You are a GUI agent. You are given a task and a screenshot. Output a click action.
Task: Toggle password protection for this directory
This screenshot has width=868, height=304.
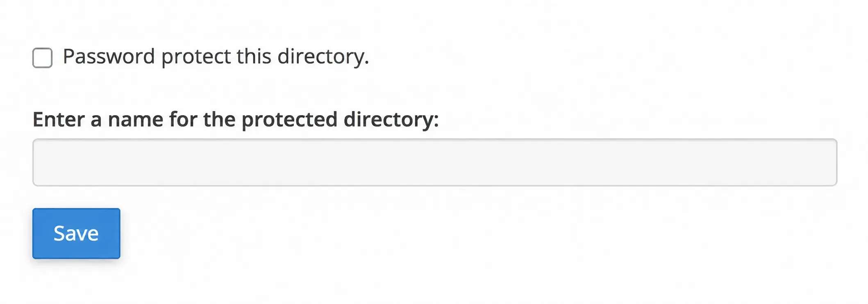pyautogui.click(x=43, y=58)
